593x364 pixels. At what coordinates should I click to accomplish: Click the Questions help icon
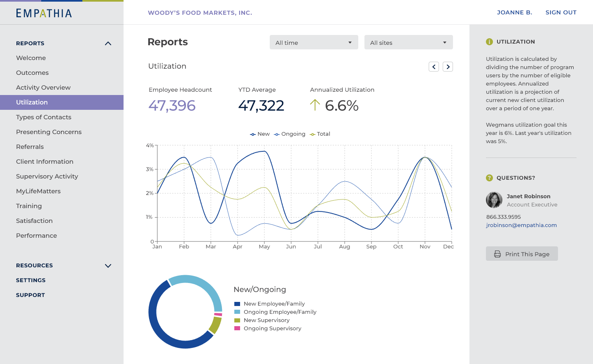click(x=489, y=178)
